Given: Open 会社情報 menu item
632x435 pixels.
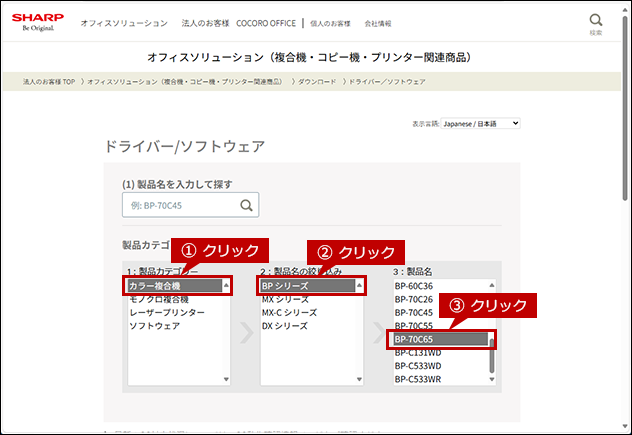Looking at the screenshot, I should (x=378, y=24).
